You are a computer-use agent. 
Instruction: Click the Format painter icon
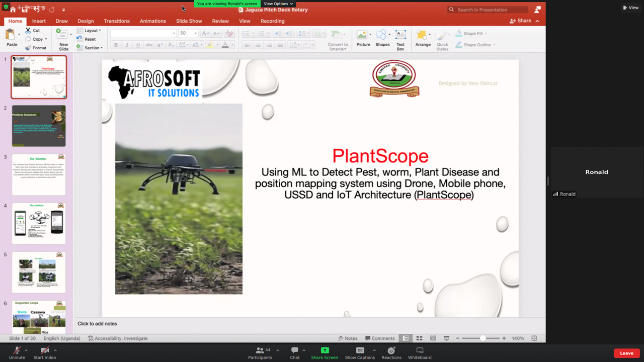coord(28,48)
